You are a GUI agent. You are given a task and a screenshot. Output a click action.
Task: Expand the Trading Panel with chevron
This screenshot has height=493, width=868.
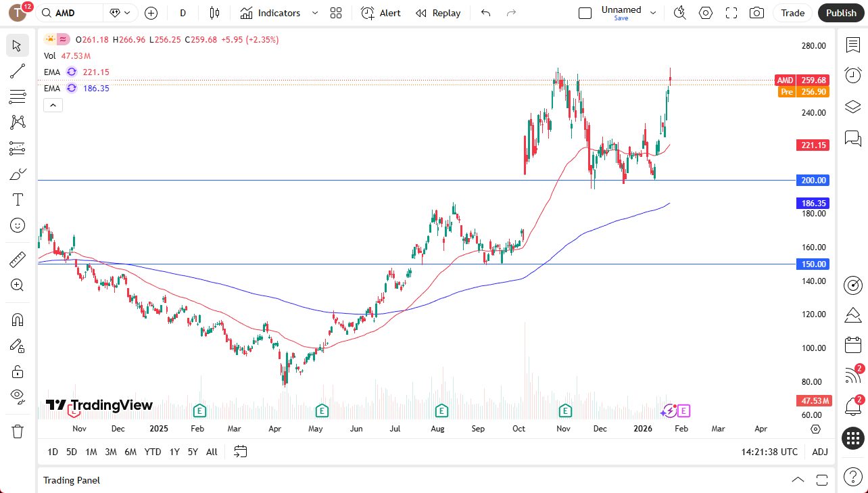(x=798, y=480)
